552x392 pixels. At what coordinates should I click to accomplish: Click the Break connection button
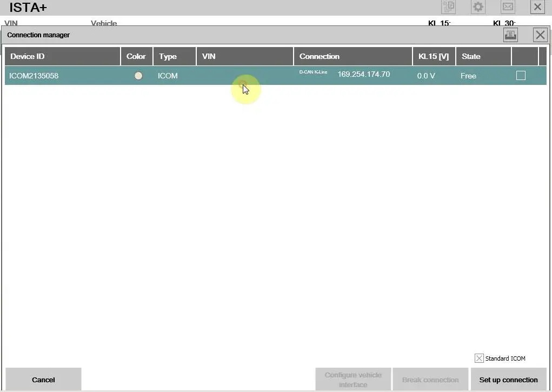pos(430,380)
